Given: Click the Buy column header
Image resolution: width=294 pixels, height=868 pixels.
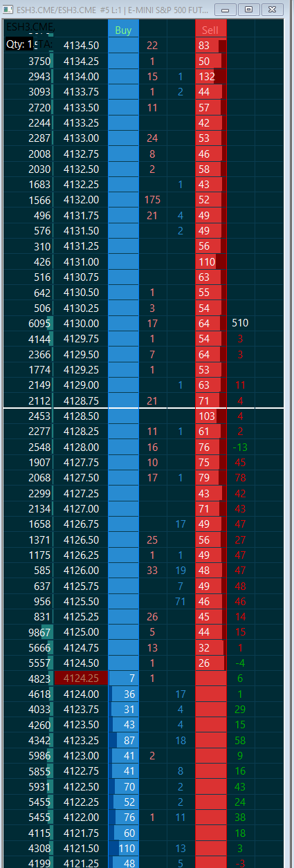Looking at the screenshot, I should click(123, 30).
